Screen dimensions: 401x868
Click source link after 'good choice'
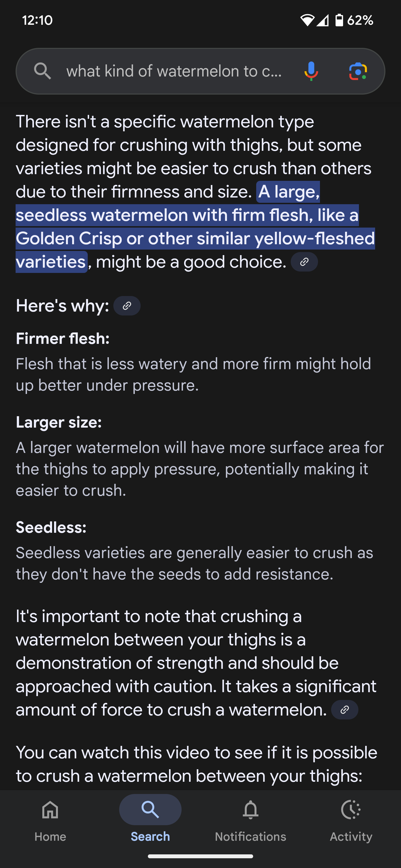pos(304,262)
